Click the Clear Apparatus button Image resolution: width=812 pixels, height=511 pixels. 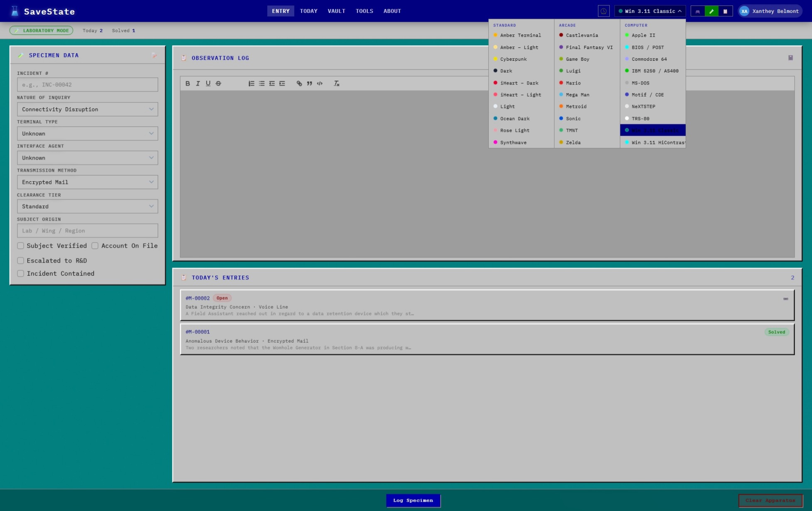pyautogui.click(x=770, y=500)
